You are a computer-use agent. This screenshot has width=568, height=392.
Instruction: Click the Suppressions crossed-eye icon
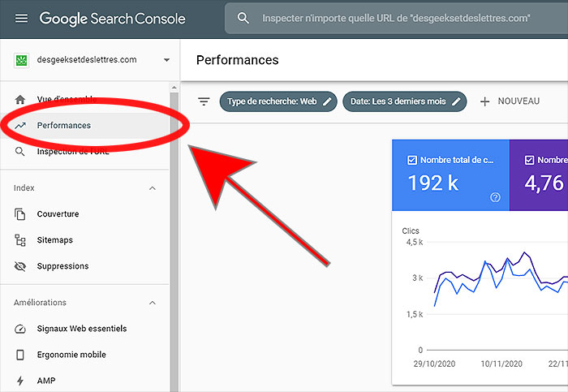(20, 266)
